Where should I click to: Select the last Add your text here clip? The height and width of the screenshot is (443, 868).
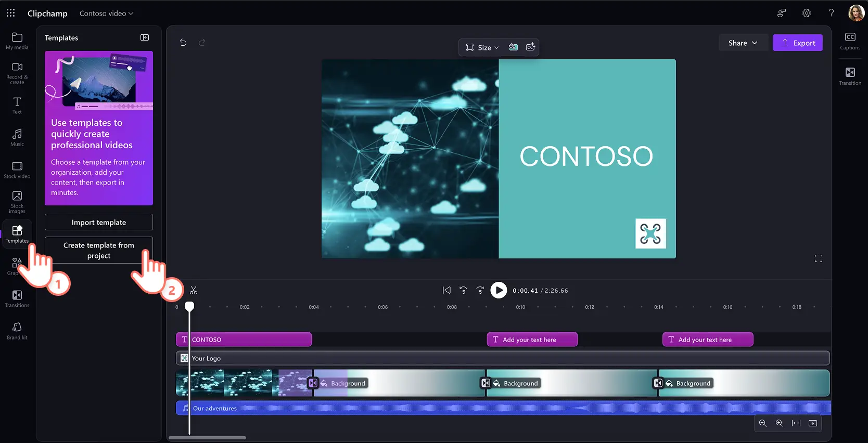click(708, 340)
